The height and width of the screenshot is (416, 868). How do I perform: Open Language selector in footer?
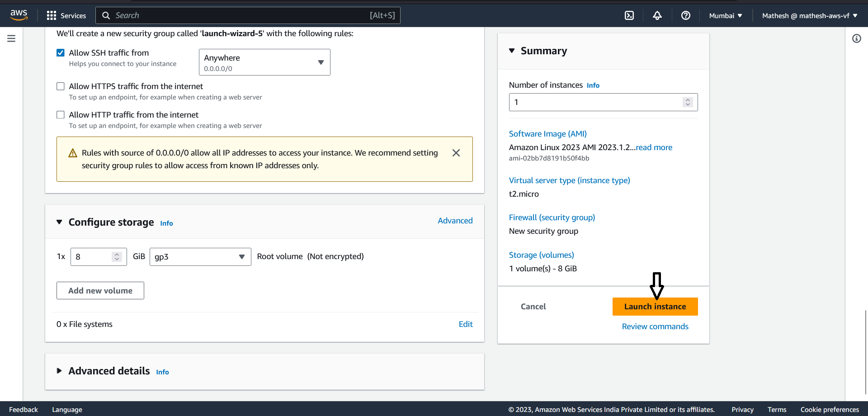(67, 410)
